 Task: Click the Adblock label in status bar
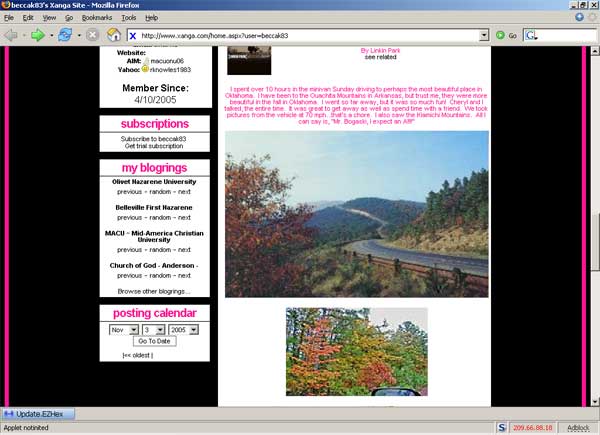pyautogui.click(x=578, y=428)
